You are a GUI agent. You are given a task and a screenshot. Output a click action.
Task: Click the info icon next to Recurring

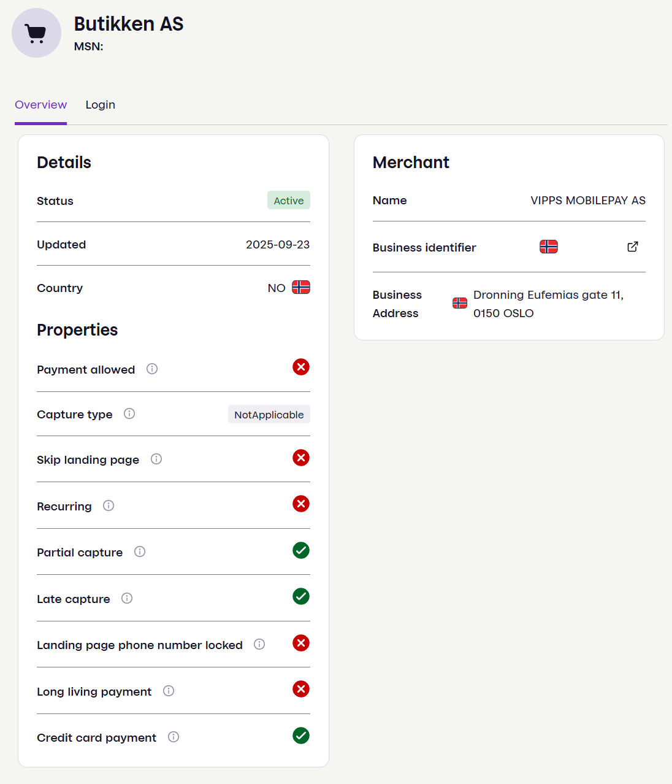pos(109,505)
